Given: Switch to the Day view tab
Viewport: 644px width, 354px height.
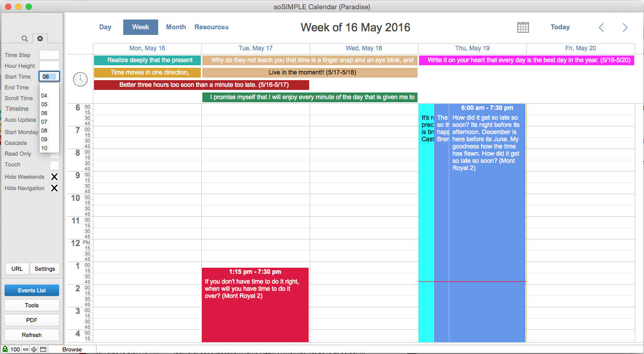Looking at the screenshot, I should [105, 27].
